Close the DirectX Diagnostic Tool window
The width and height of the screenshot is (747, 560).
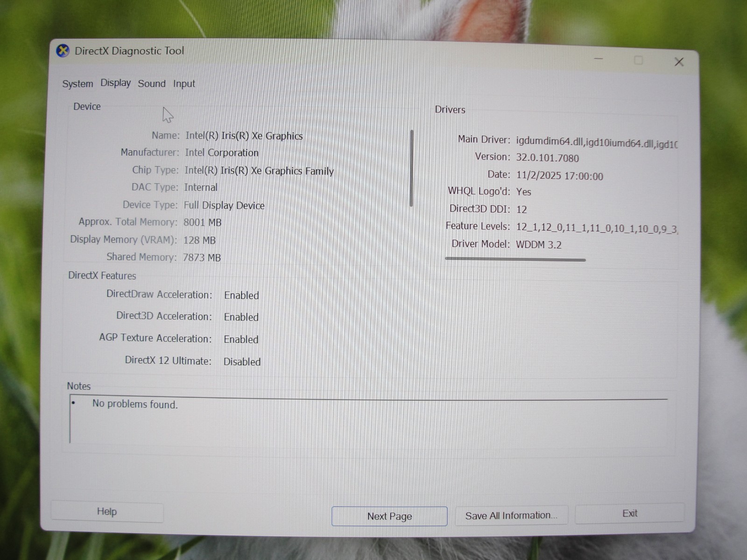(x=679, y=62)
